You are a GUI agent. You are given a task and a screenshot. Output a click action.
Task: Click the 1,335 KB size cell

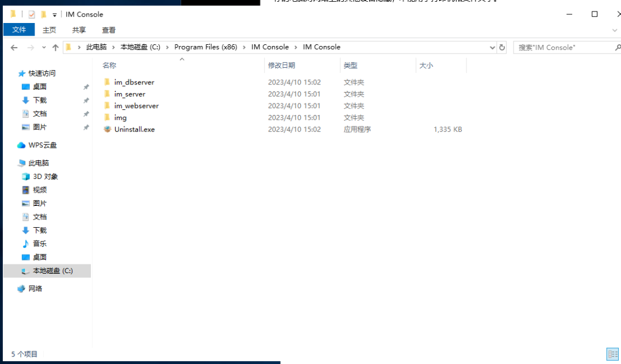[447, 129]
